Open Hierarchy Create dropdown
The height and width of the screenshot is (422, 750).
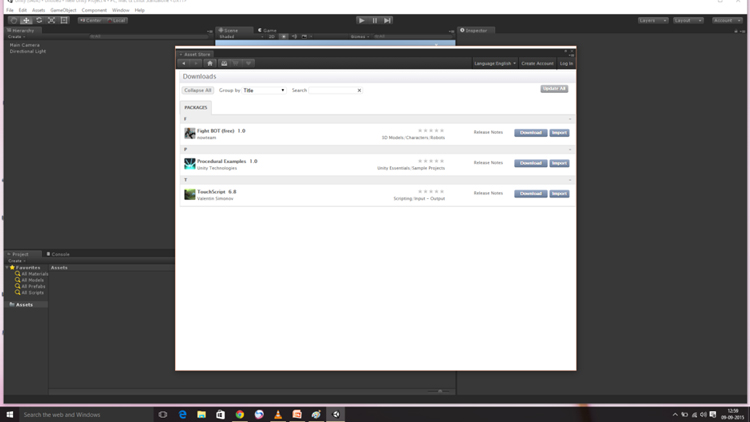[16, 36]
